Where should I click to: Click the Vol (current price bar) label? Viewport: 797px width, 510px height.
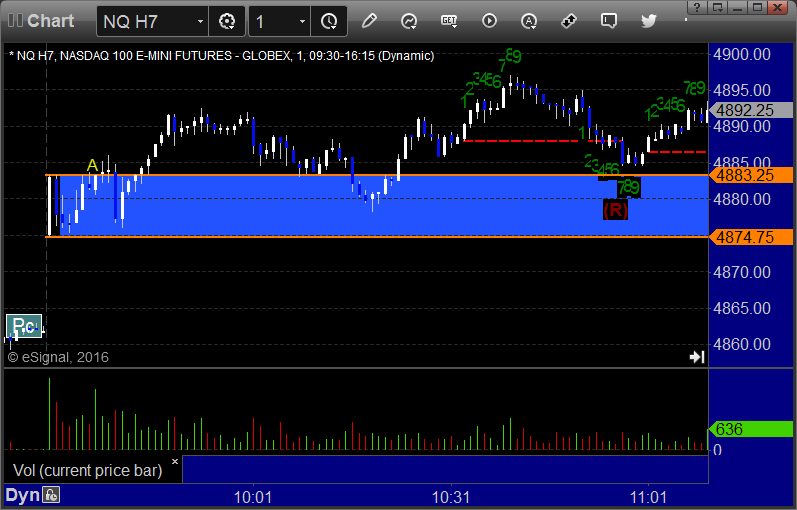pos(87,470)
